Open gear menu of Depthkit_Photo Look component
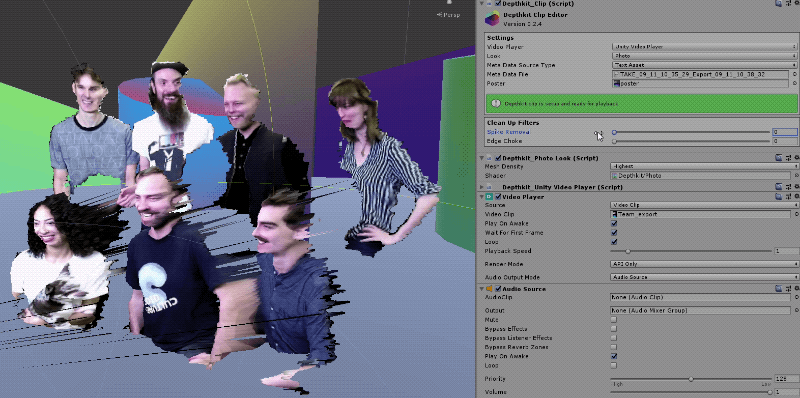Viewport: 800px width, 398px height. tap(797, 158)
